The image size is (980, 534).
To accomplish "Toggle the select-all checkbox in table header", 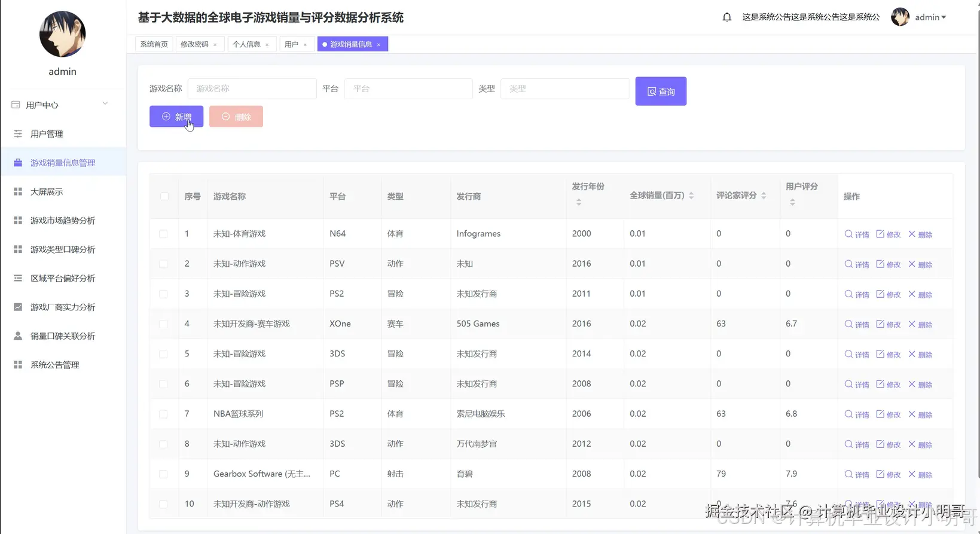I will pyautogui.click(x=164, y=196).
